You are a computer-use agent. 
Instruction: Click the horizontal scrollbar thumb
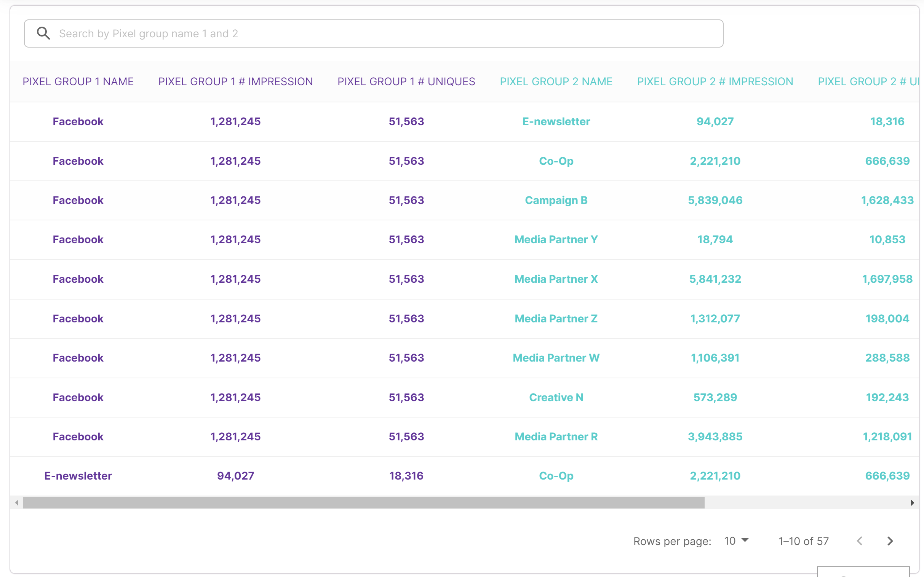click(363, 502)
